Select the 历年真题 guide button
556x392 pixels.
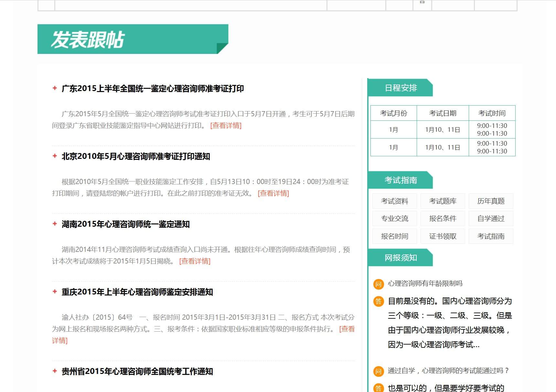(491, 201)
